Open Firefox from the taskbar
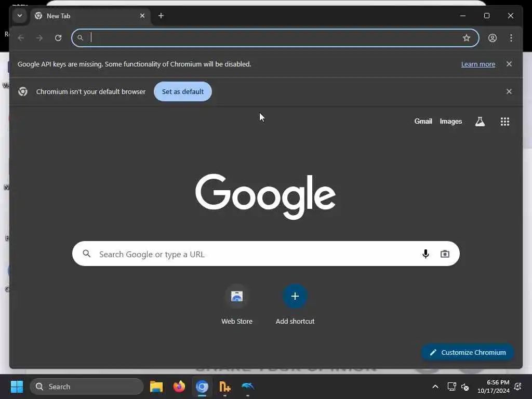This screenshot has height=399, width=532. tap(179, 387)
